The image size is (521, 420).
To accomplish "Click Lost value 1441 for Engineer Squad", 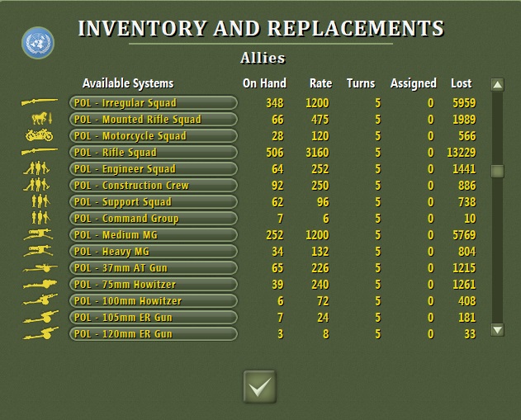I will [464, 169].
